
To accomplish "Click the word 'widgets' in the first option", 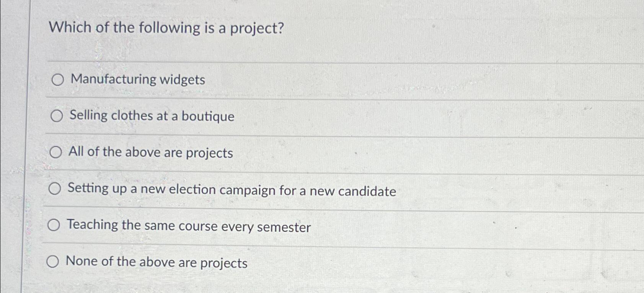I will [x=182, y=80].
